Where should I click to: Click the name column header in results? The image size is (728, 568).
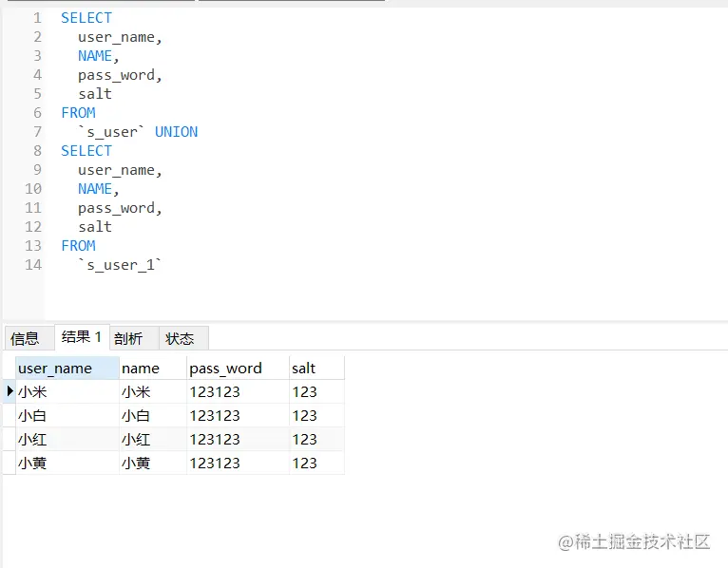click(141, 369)
